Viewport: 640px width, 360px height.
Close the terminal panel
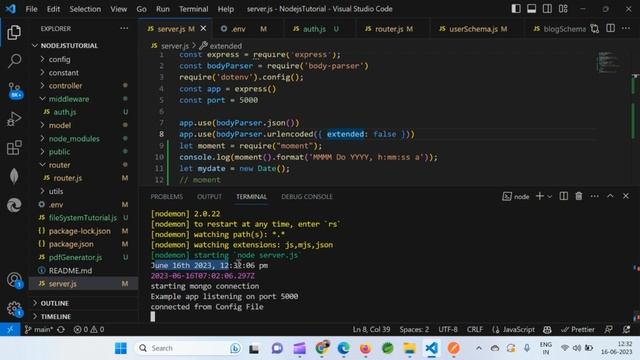626,196
